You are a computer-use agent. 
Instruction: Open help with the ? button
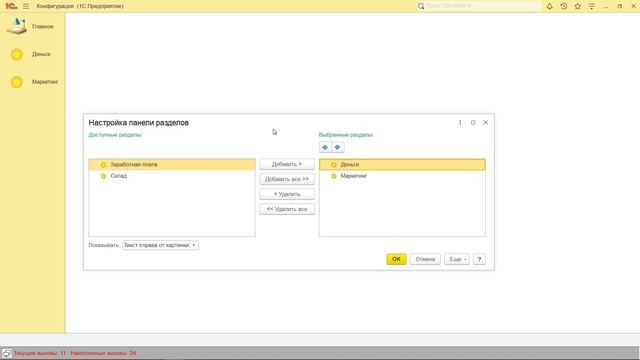pyautogui.click(x=480, y=259)
